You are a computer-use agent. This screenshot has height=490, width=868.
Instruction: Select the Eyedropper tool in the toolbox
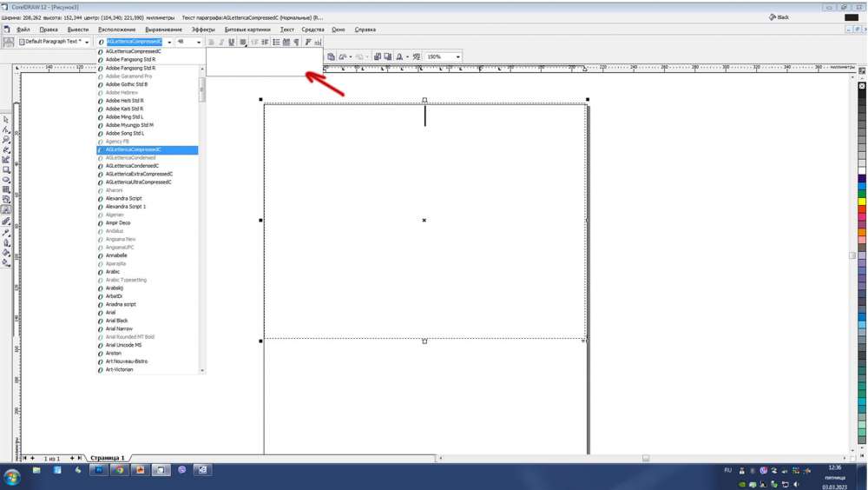pyautogui.click(x=6, y=233)
